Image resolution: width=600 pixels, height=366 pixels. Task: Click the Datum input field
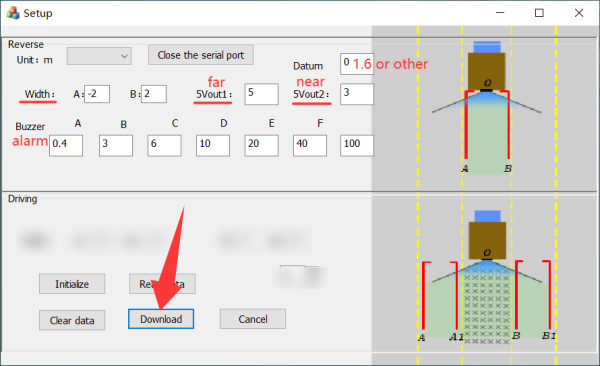pos(356,64)
